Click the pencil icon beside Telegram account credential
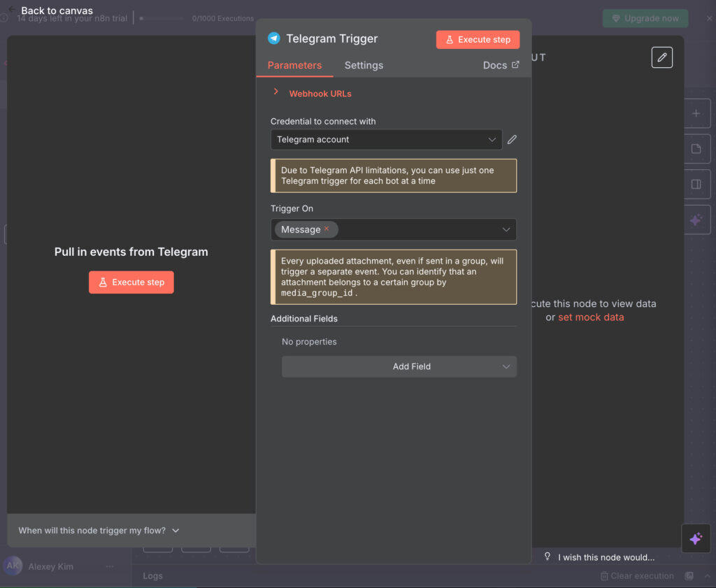Screen dimensions: 716x588 point(512,140)
